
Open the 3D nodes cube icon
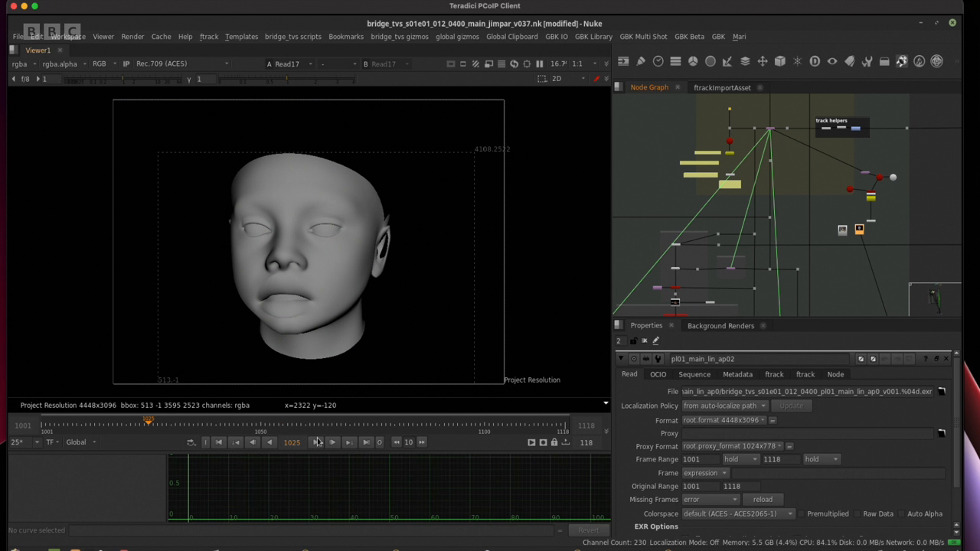coord(780,61)
